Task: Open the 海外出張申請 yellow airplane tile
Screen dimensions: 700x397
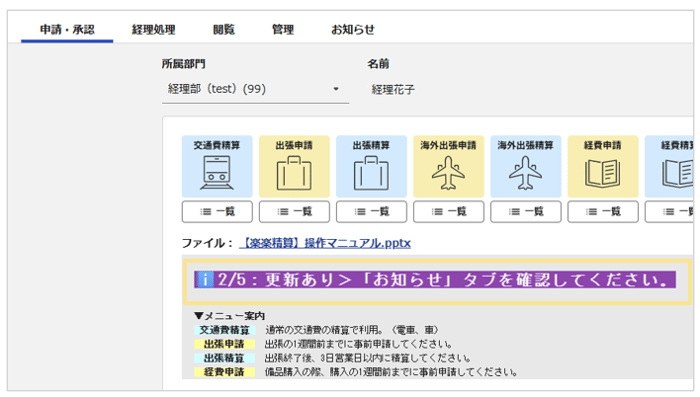Action: 449,166
